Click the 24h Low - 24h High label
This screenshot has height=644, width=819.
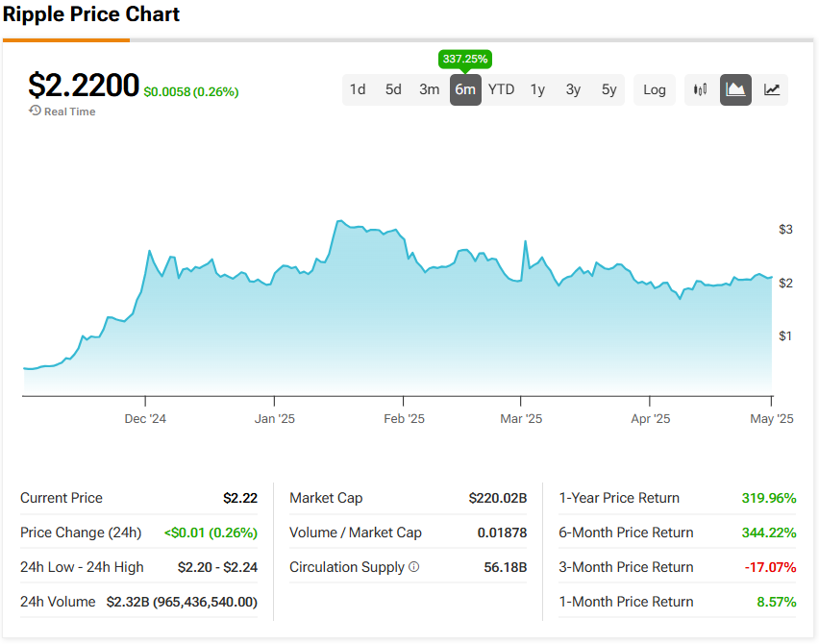coord(82,567)
